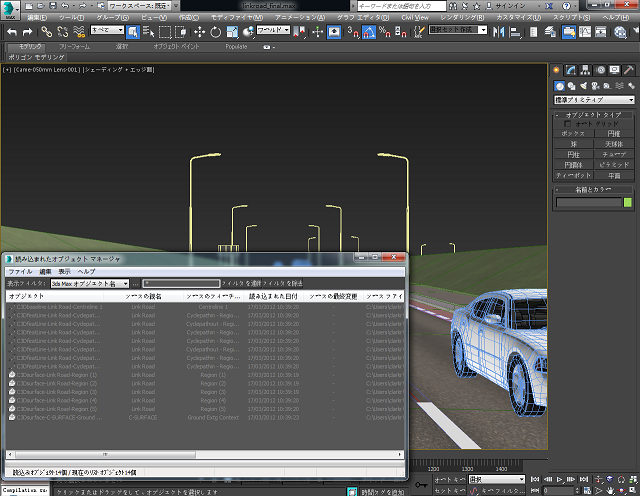Screen dimensions: 640x496
Task: Open the Create tab in command panel
Action: pyautogui.click(x=557, y=70)
